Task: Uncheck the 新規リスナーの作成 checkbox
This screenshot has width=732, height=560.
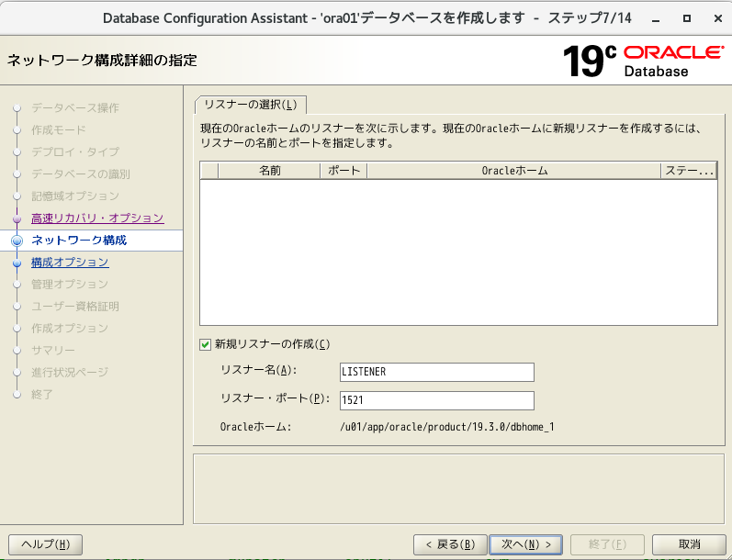Action: 205,344
